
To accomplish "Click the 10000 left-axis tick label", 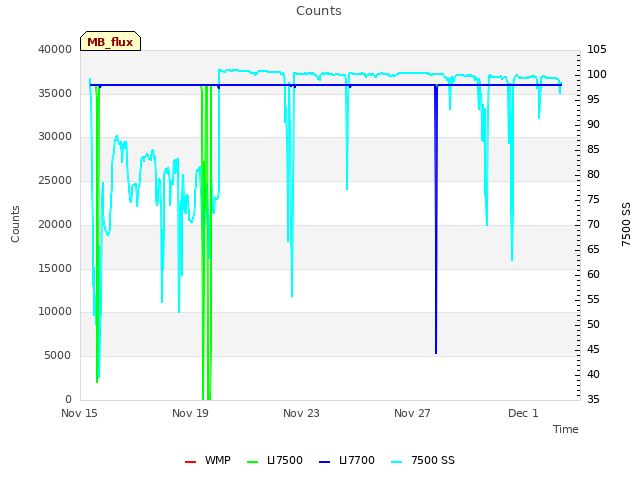I will 55,312.
